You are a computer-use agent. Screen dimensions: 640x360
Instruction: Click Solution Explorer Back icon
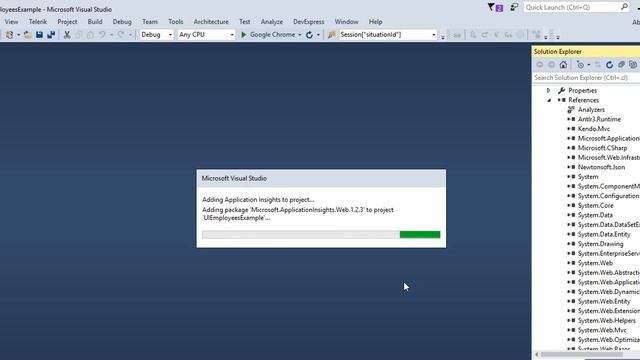tap(540, 64)
